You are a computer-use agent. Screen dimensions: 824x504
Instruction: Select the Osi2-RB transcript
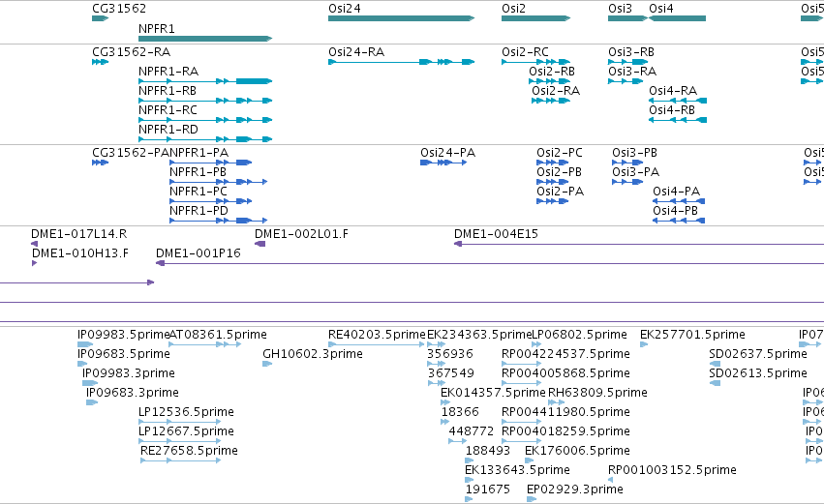pyautogui.click(x=549, y=81)
